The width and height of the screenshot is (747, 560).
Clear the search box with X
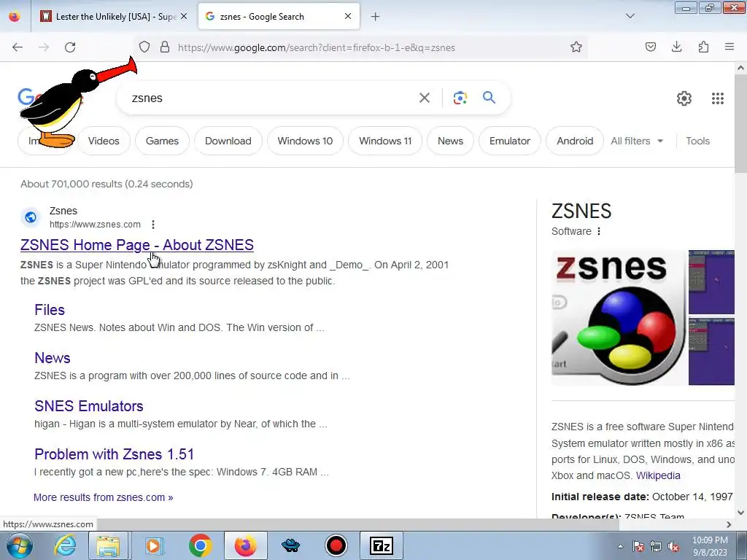click(x=425, y=98)
